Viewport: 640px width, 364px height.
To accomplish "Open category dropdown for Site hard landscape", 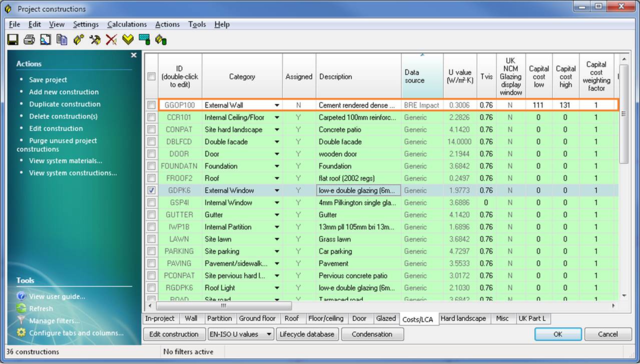I will click(x=277, y=130).
